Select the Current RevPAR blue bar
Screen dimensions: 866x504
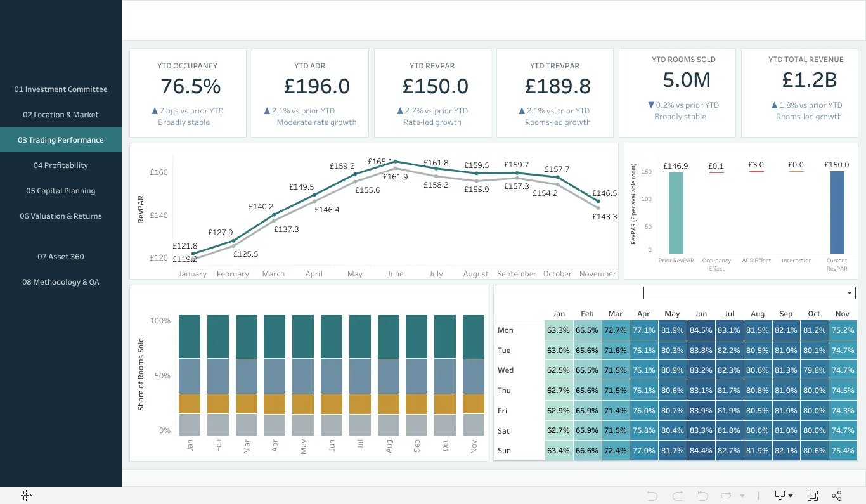(x=837, y=212)
